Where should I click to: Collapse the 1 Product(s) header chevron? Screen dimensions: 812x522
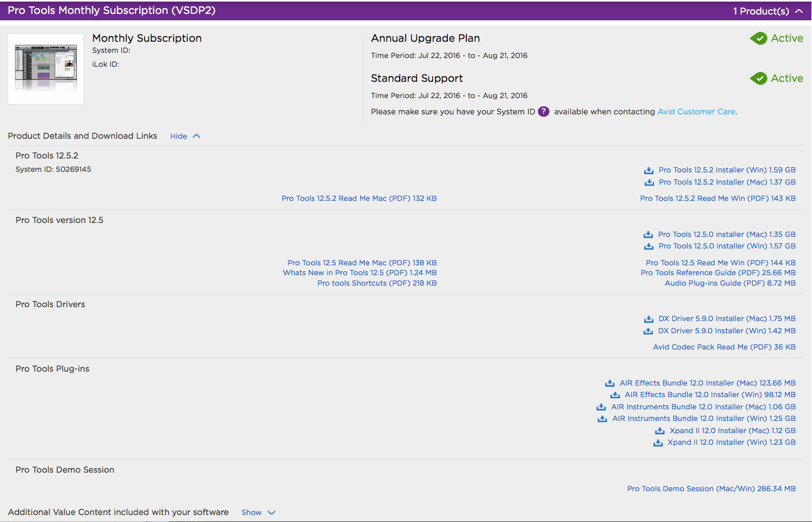coord(799,11)
